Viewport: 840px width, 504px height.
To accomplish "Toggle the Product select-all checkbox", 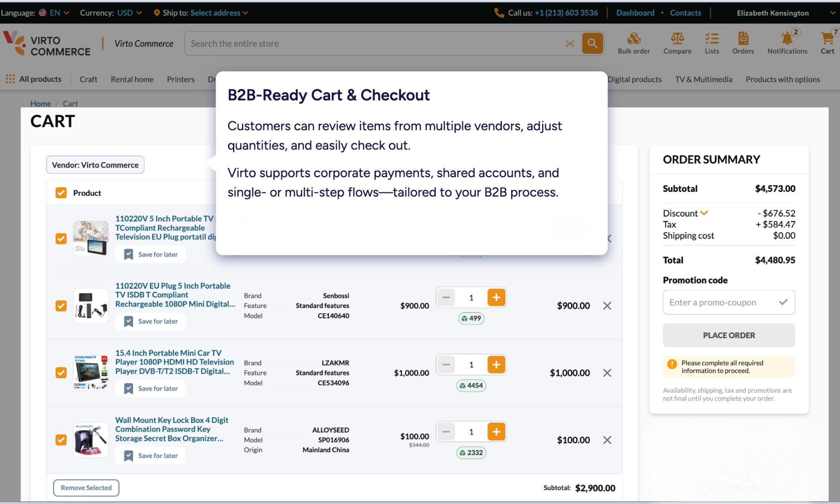I will point(61,193).
